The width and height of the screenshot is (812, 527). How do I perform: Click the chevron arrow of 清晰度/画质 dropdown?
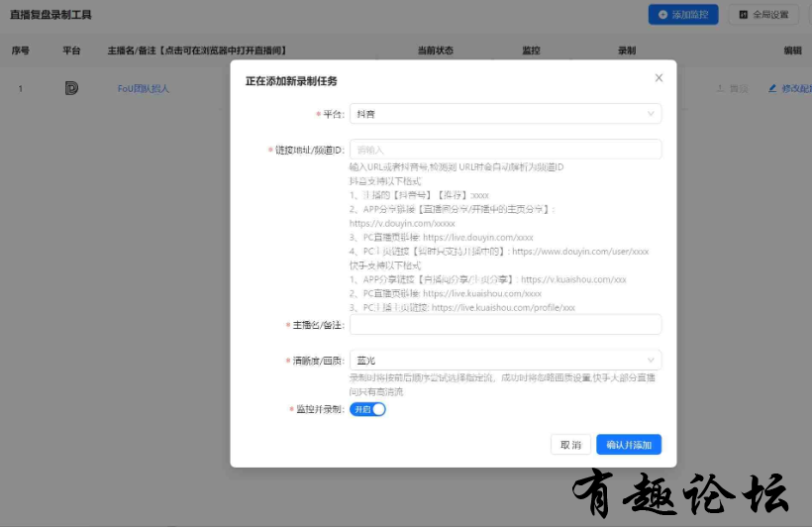click(x=651, y=361)
